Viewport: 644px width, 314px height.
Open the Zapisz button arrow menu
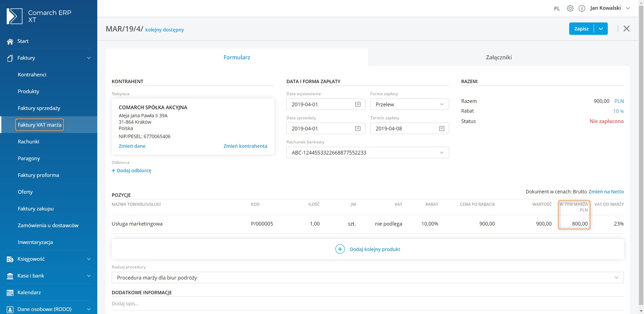(x=601, y=29)
